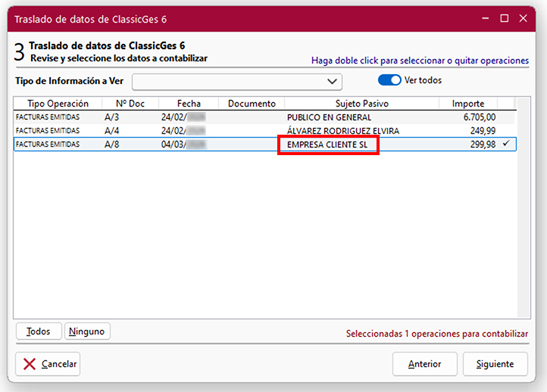
Task: Select all operations with Todos button
Action: pos(39,331)
